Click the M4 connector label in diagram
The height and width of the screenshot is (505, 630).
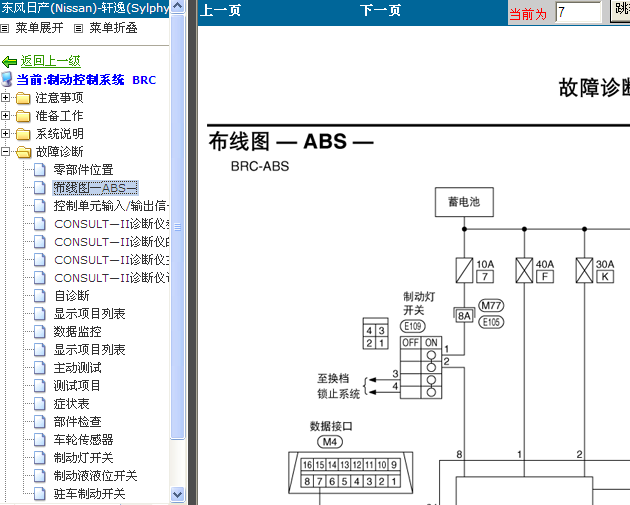tap(330, 442)
